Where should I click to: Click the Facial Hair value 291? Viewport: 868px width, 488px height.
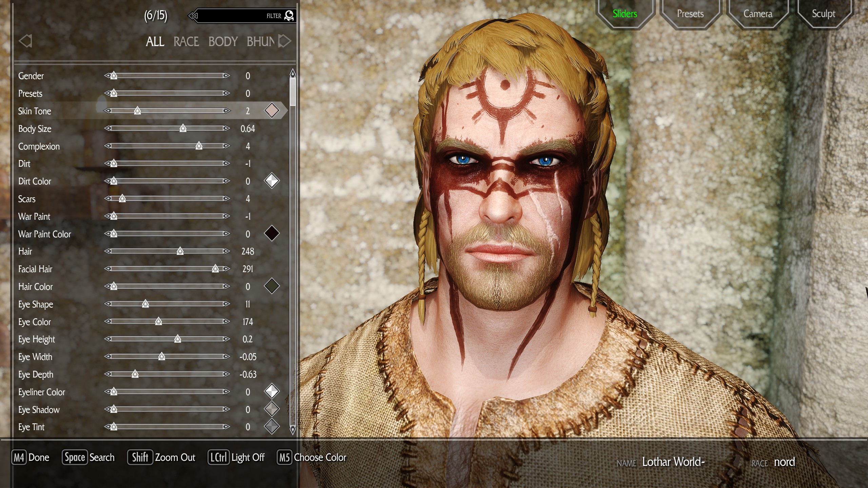(248, 269)
